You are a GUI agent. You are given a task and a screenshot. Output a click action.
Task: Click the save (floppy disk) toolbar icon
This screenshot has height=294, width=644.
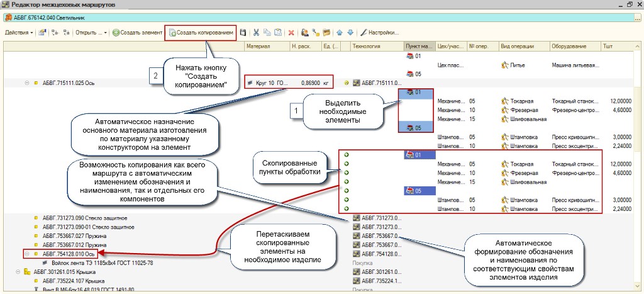click(x=243, y=32)
